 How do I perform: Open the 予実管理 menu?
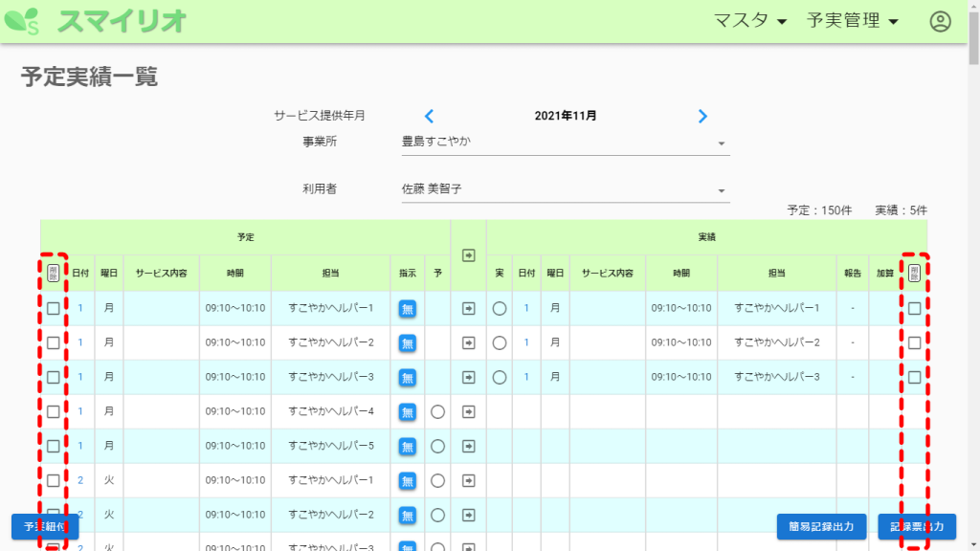point(853,21)
